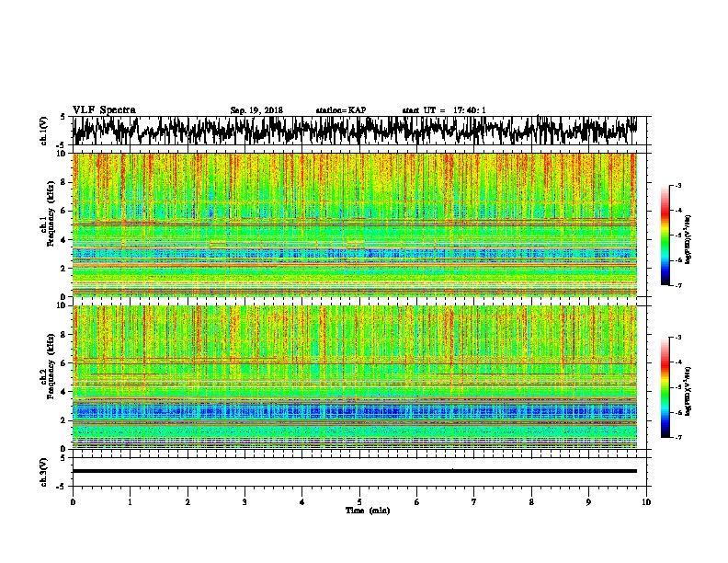Click the "ch.1(V)" waveform axis label
The width and height of the screenshot is (728, 563).
[x=44, y=131]
